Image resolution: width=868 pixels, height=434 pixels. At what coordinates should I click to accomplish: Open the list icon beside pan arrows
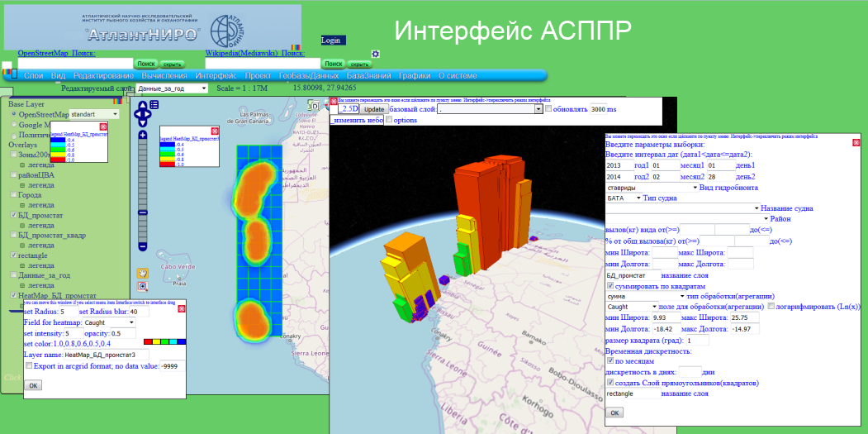click(x=154, y=105)
